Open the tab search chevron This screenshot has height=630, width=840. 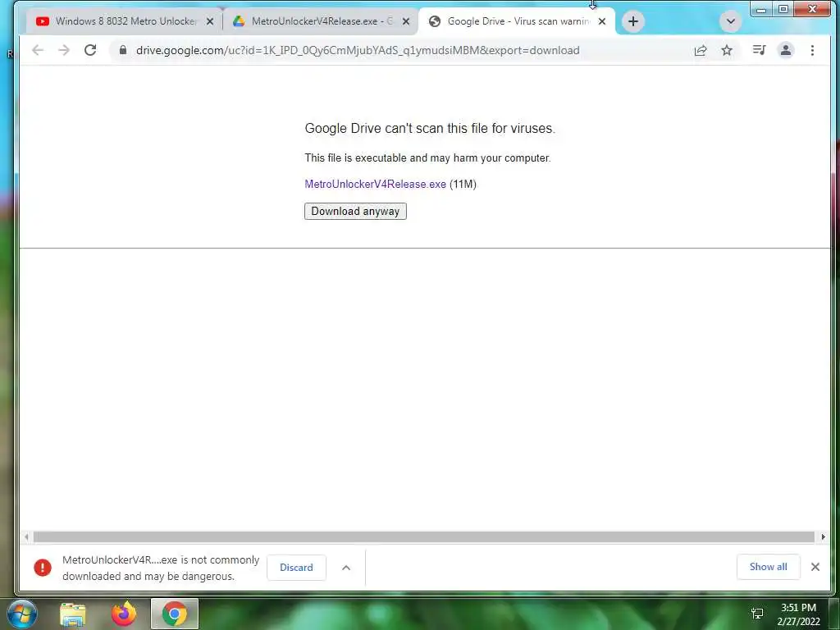pos(730,21)
